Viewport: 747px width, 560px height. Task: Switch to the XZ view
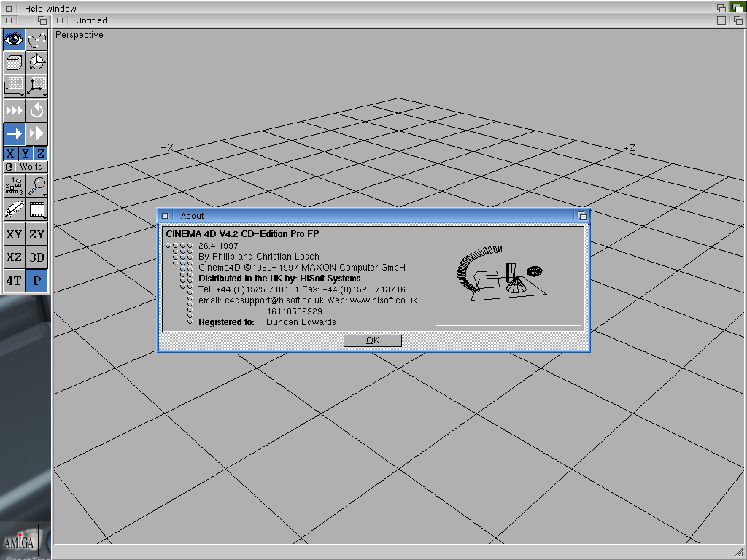point(14,257)
